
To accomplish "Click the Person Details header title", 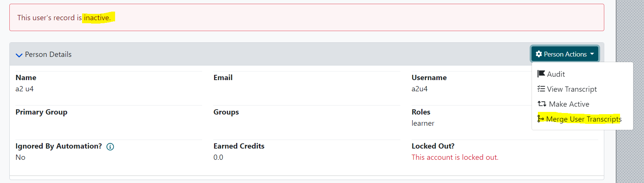I will 48,54.
